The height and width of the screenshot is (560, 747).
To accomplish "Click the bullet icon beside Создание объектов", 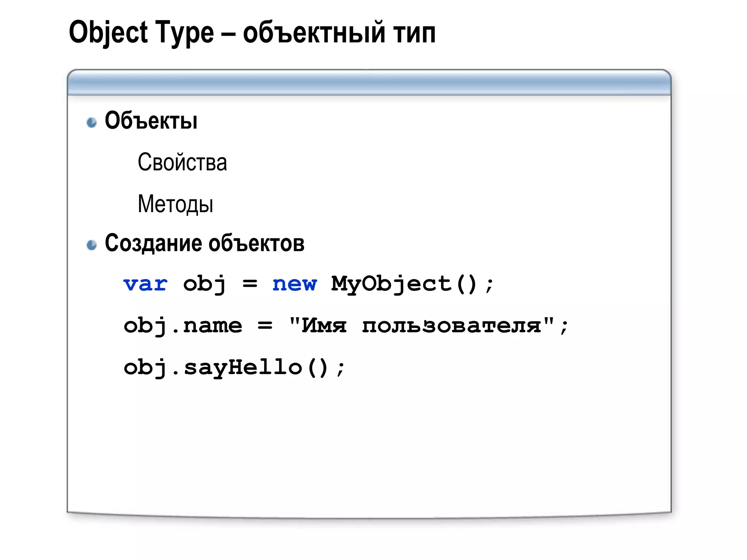I will (x=92, y=245).
